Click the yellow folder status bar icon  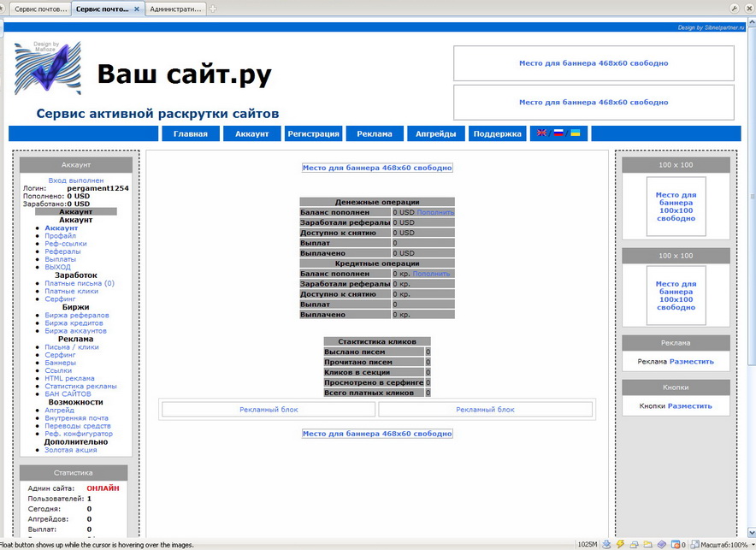(647, 544)
